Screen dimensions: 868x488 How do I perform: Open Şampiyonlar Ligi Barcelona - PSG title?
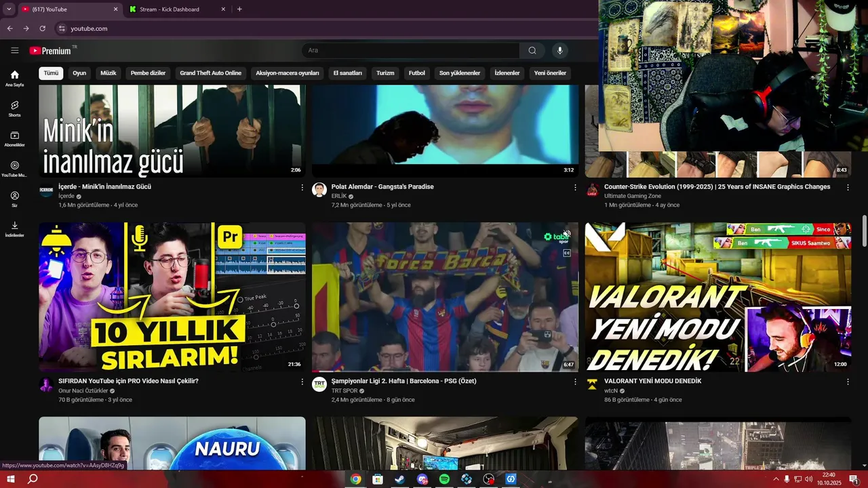point(403,381)
